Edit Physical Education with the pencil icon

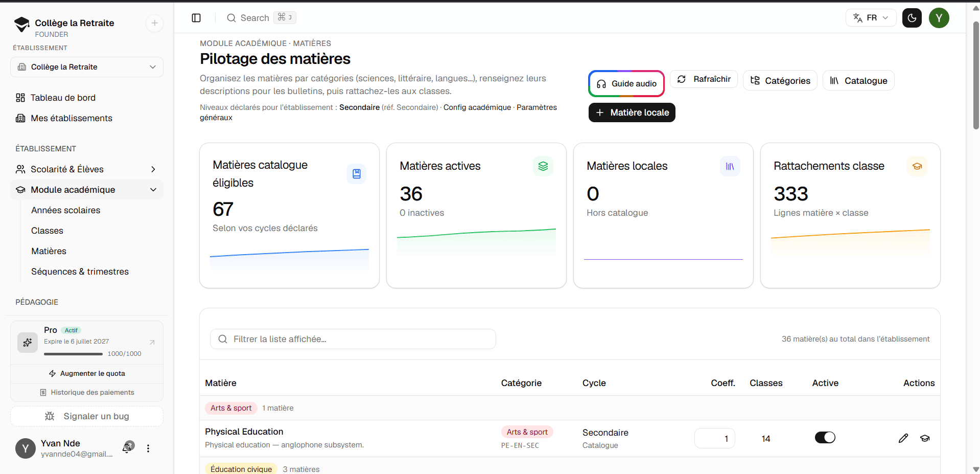[x=903, y=438]
